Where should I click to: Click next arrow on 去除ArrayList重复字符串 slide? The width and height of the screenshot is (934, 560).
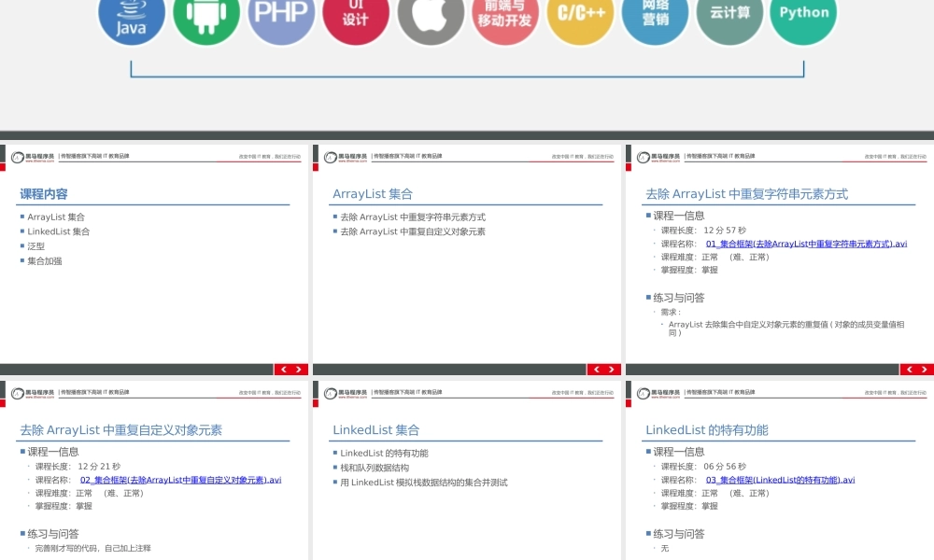[x=923, y=370]
